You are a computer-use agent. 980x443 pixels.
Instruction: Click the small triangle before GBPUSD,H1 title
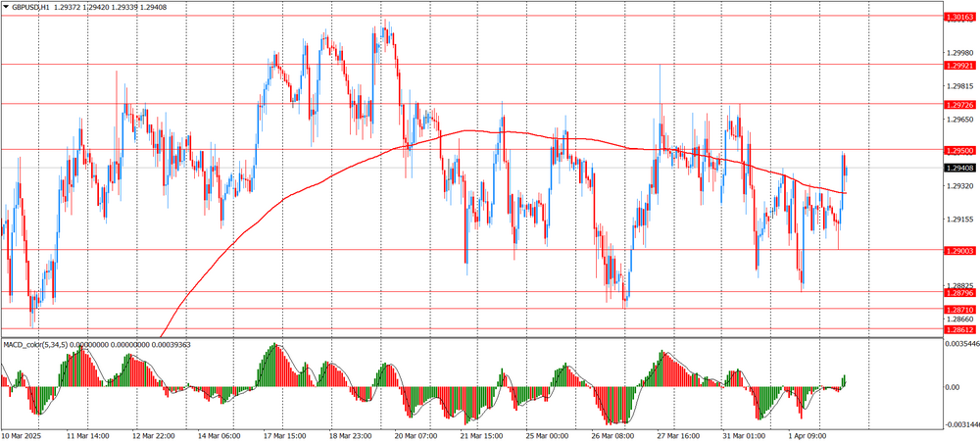(6, 7)
